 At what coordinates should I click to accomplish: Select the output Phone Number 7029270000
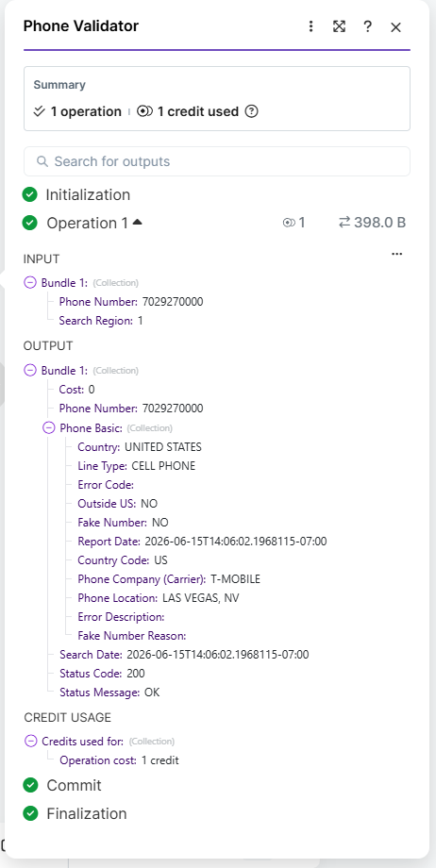click(x=173, y=409)
